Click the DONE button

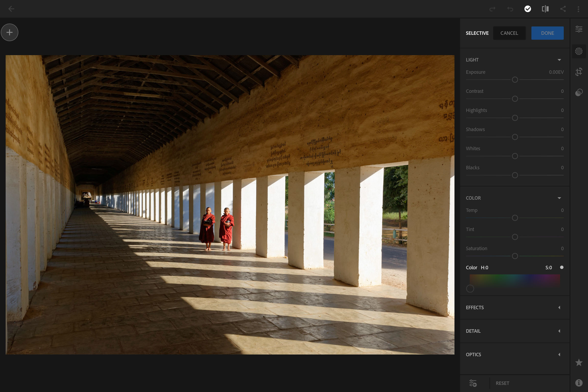point(547,33)
